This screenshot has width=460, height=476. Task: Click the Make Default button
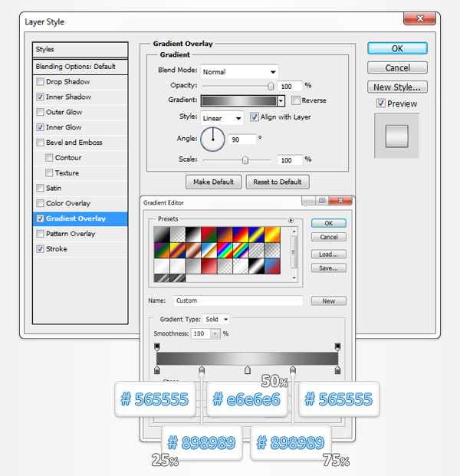coord(213,182)
